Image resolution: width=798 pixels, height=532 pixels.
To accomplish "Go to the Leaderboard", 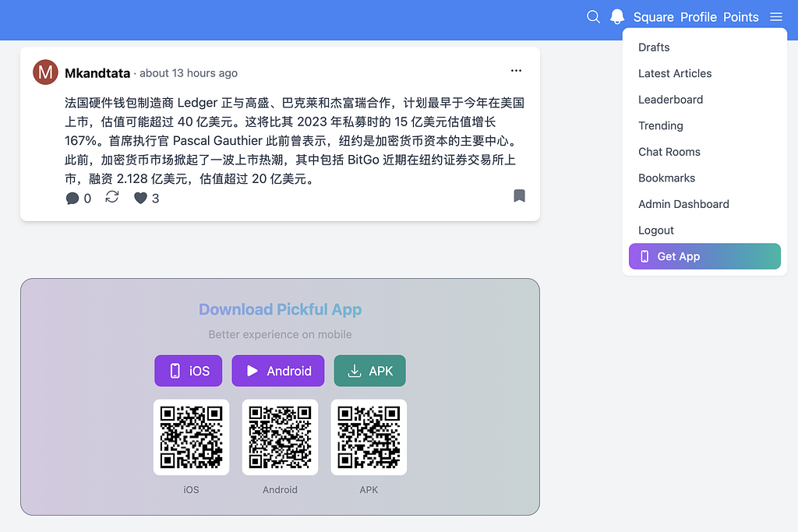I will [670, 100].
